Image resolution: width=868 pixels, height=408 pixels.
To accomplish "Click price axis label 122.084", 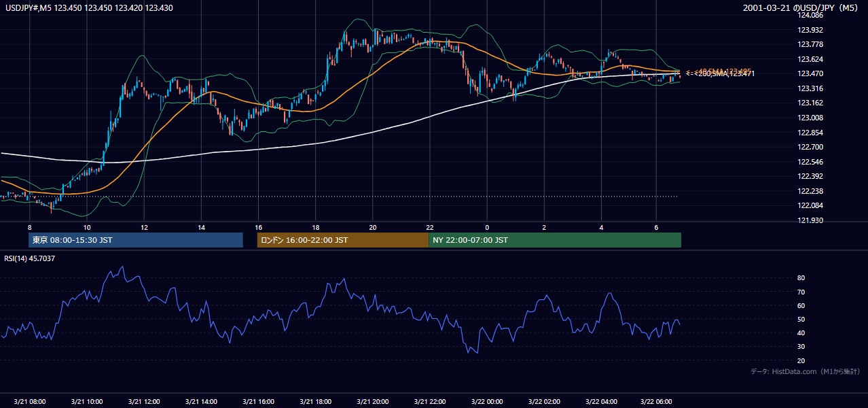I will tap(809, 205).
